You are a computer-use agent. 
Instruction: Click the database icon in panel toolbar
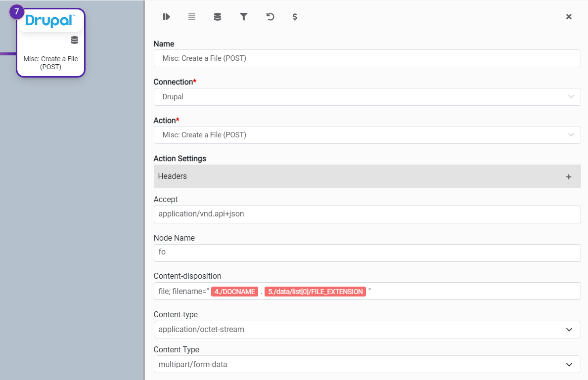click(x=218, y=17)
